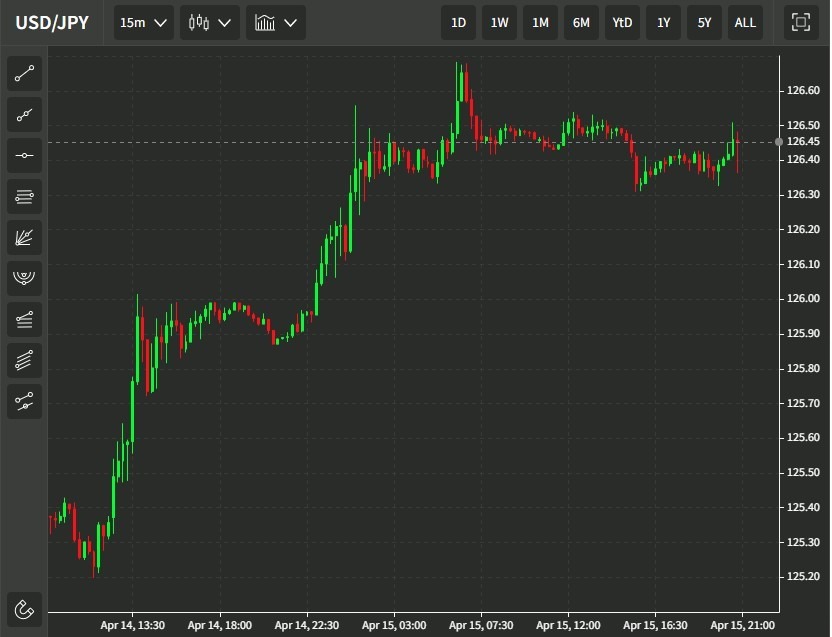Pick the parallel lines drawing tool
832x637 pixels.
[x=24, y=360]
